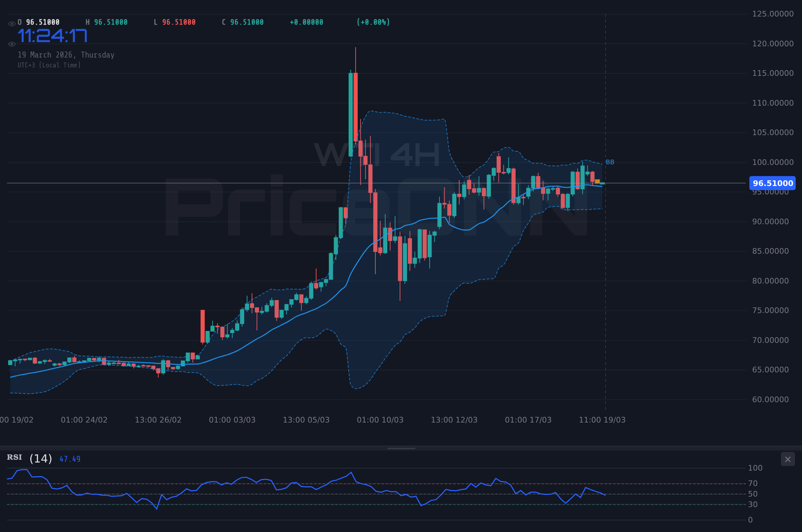Toggle the eye icon below the clock
Viewport: 802px width, 532px height.
coord(12,44)
